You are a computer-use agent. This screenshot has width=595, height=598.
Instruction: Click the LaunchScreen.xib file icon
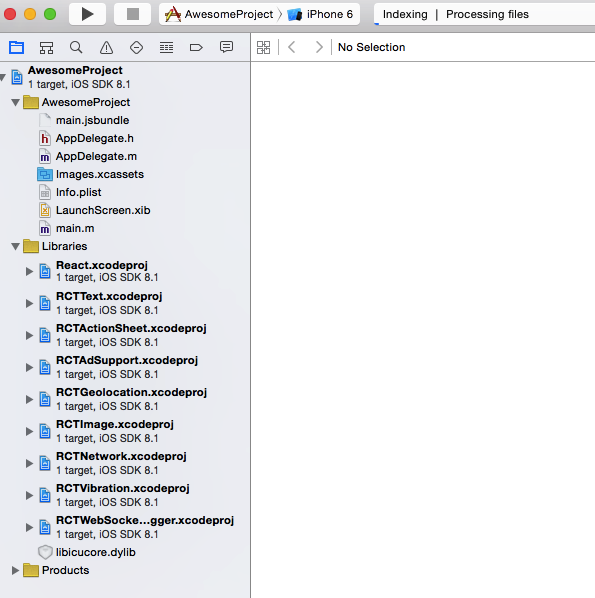point(45,210)
